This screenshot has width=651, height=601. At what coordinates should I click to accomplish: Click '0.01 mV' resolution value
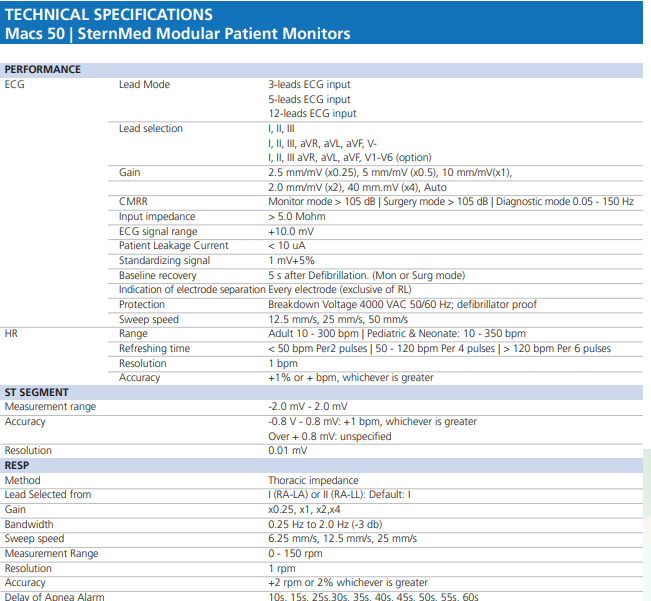[x=288, y=451]
